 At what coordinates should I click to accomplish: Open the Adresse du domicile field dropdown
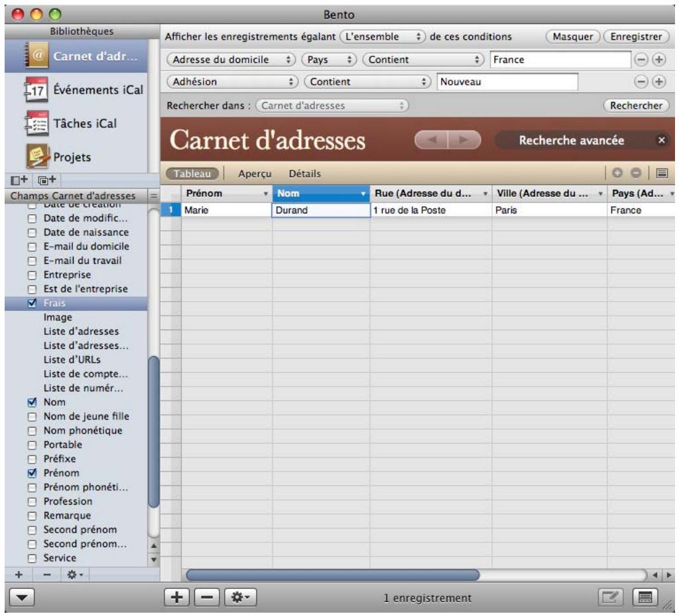coord(231,60)
